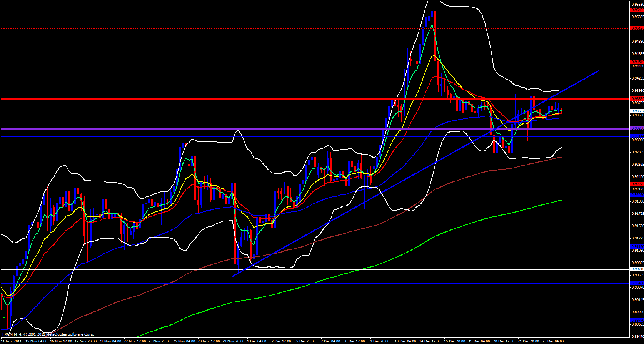Select the blue 0.9112 level label

click(637, 247)
